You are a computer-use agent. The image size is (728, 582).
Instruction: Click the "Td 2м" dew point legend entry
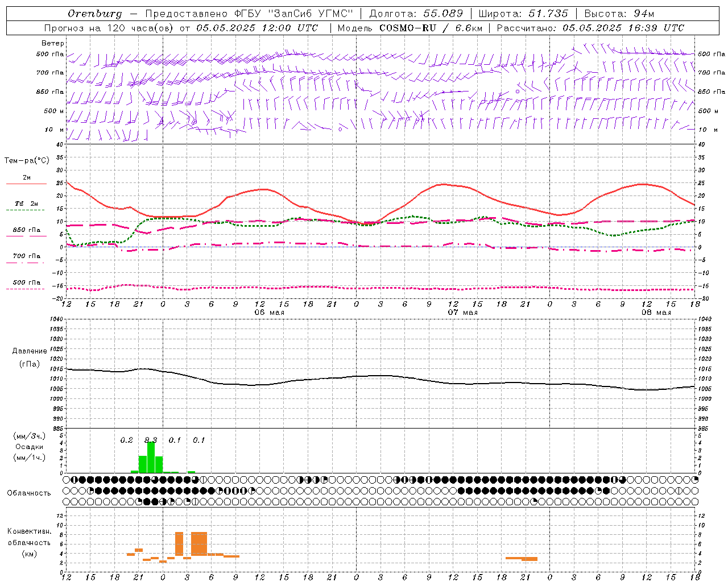[x=26, y=203]
